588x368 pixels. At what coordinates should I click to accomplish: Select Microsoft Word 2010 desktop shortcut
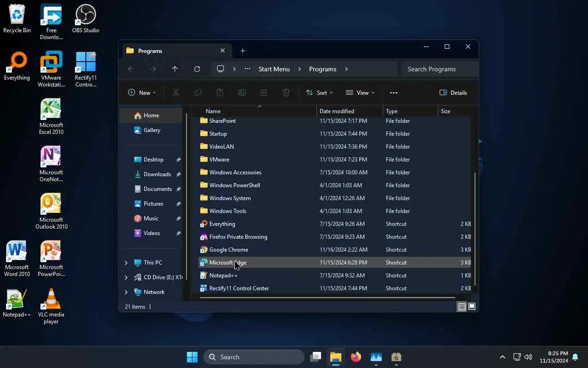coord(17,259)
